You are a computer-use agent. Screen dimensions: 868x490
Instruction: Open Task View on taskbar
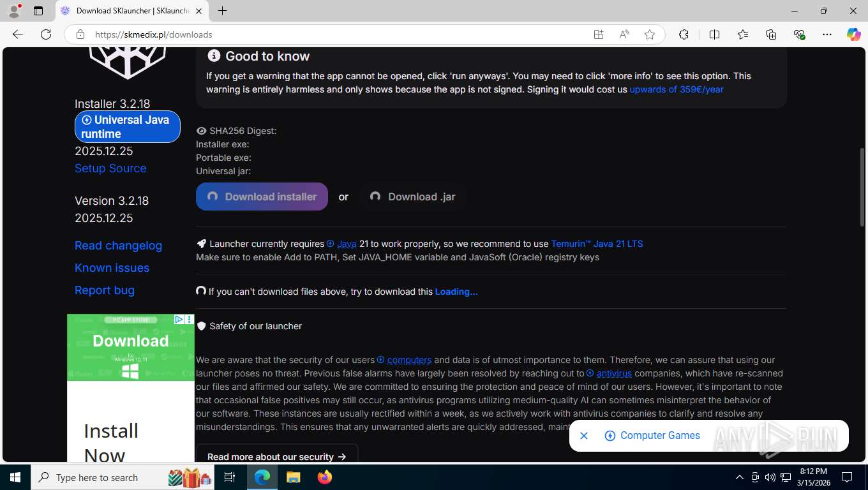pos(230,477)
